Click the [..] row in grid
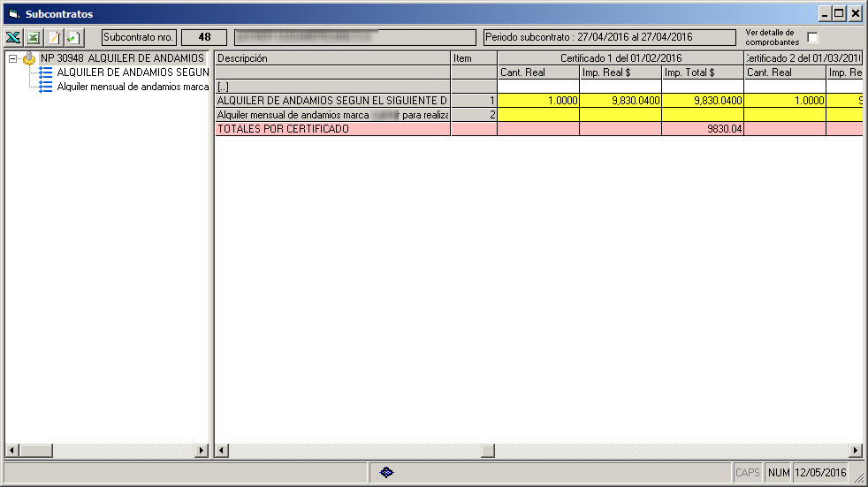The height and width of the screenshot is (487, 868). click(332, 87)
